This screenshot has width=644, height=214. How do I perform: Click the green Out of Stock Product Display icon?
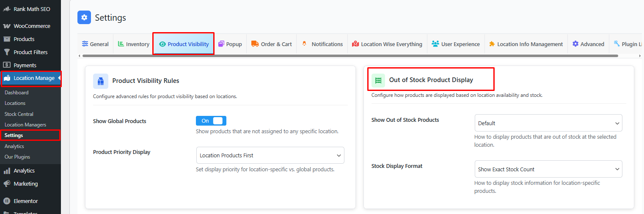(x=378, y=80)
